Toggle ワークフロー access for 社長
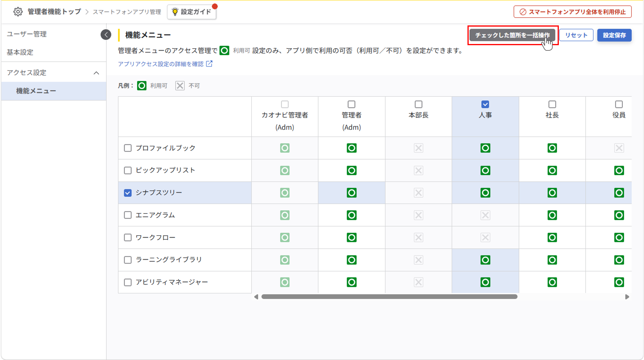 [552, 237]
